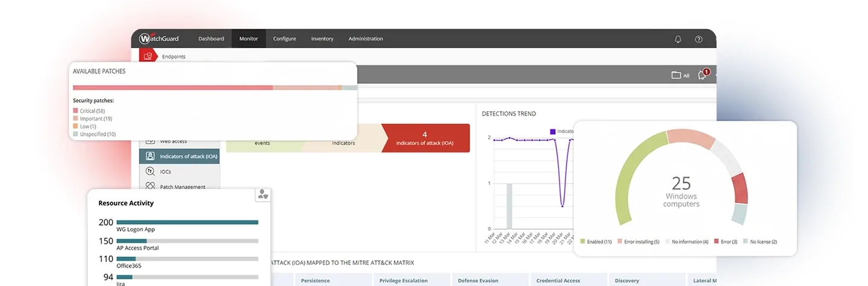Open the Configure menu

(285, 39)
